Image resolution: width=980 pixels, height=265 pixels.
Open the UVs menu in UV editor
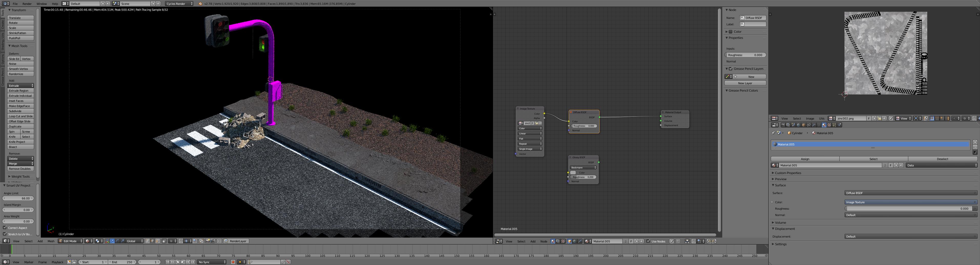click(822, 119)
